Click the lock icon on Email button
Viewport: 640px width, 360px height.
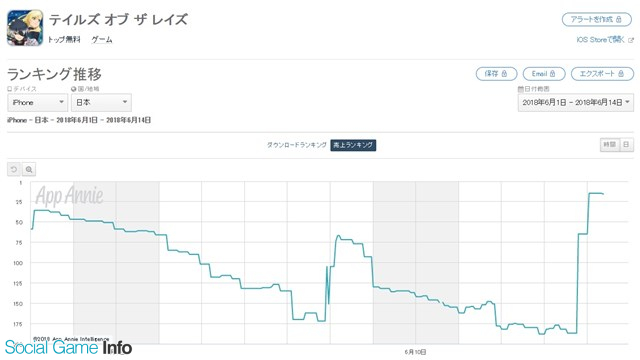[552, 73]
